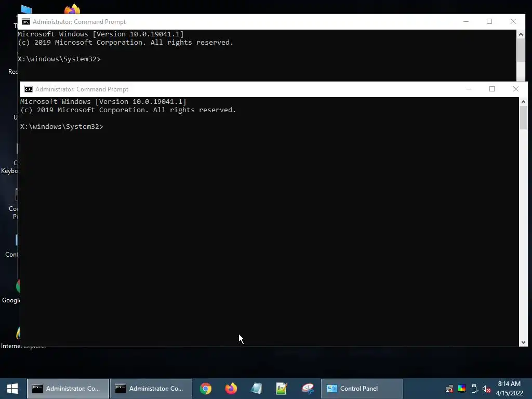Image resolution: width=532 pixels, height=399 pixels.
Task: Click cmd system icon in back Command Prompt title bar
Action: pos(26,22)
